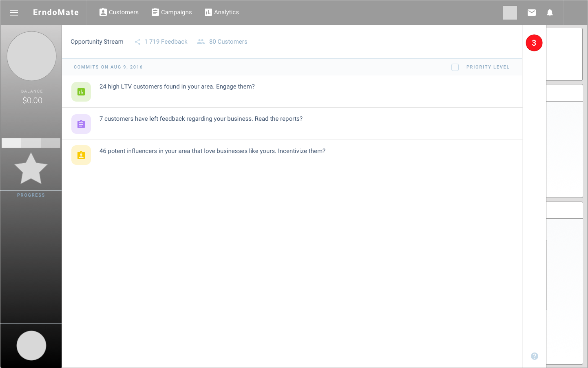Click the user avatar in header
The width and height of the screenshot is (588, 368).
(510, 13)
